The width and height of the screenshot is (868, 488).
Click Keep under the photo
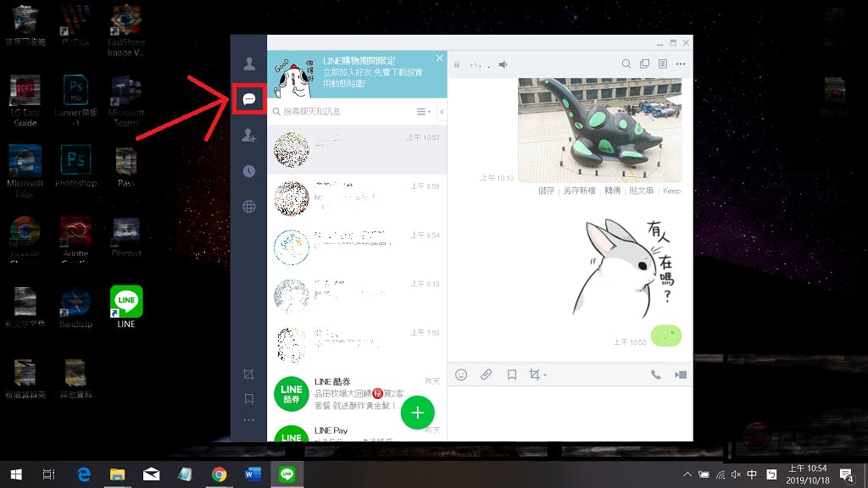[671, 191]
